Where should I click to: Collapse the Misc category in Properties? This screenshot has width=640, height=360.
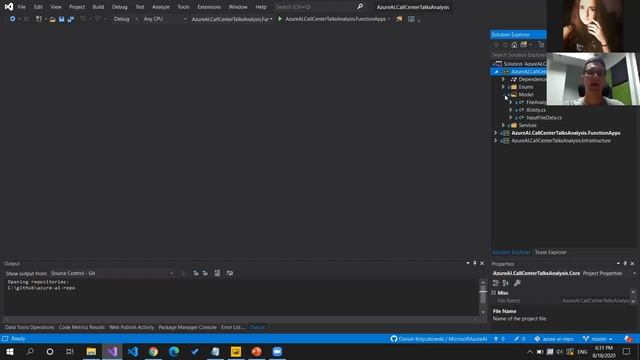click(x=494, y=293)
